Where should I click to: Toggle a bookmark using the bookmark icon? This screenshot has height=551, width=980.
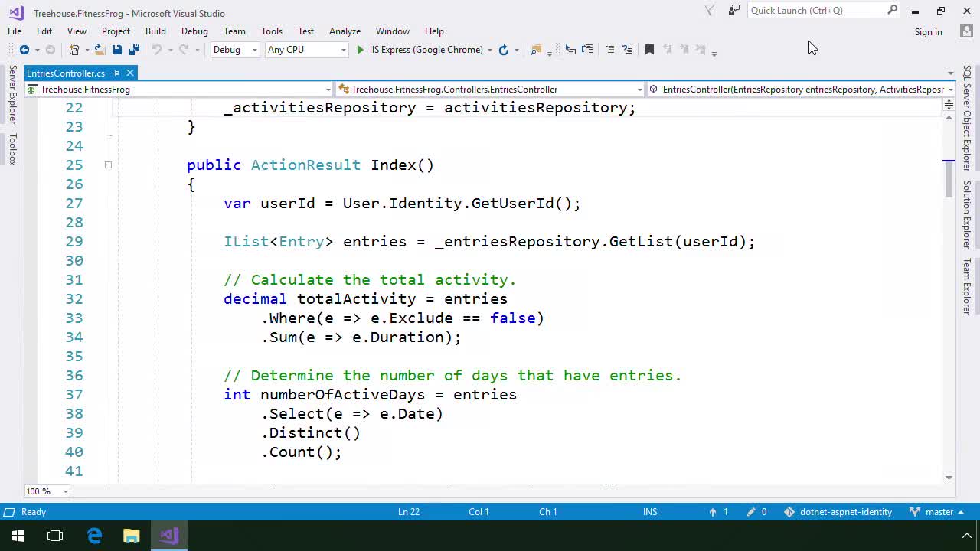[648, 49]
